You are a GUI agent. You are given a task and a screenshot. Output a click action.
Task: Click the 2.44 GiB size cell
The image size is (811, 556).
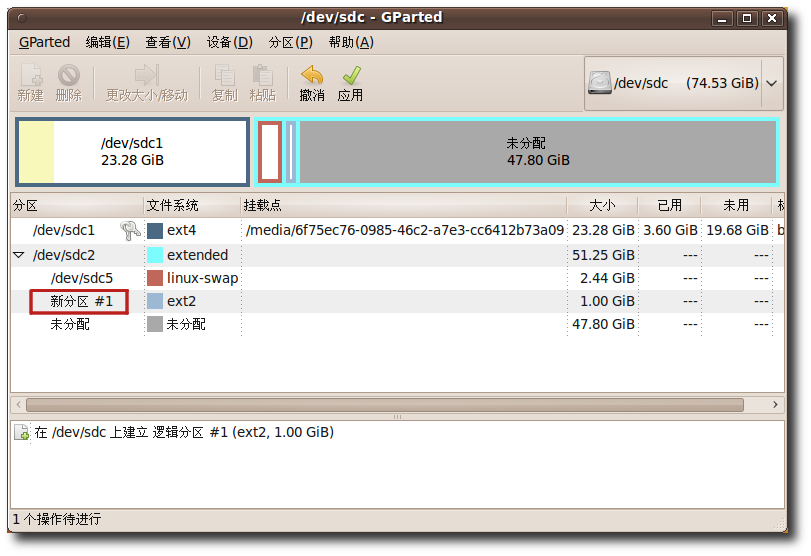(607, 278)
